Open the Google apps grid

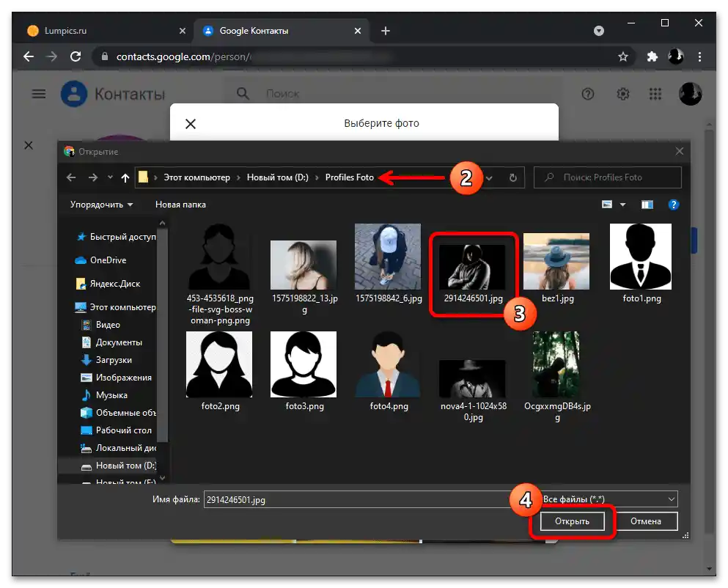pyautogui.click(x=655, y=94)
